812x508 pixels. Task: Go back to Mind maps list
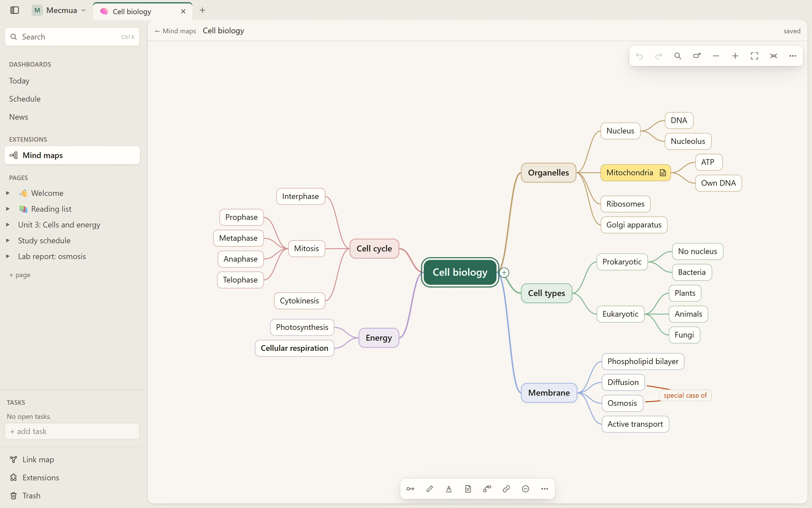tap(175, 31)
